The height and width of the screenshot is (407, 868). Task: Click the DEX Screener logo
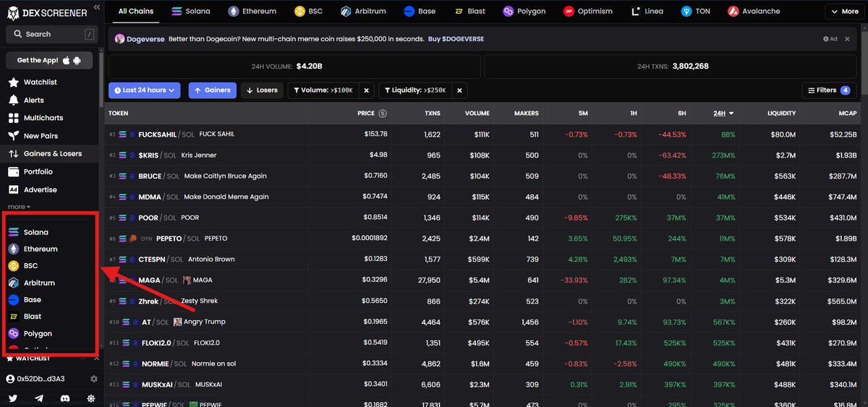pos(47,12)
